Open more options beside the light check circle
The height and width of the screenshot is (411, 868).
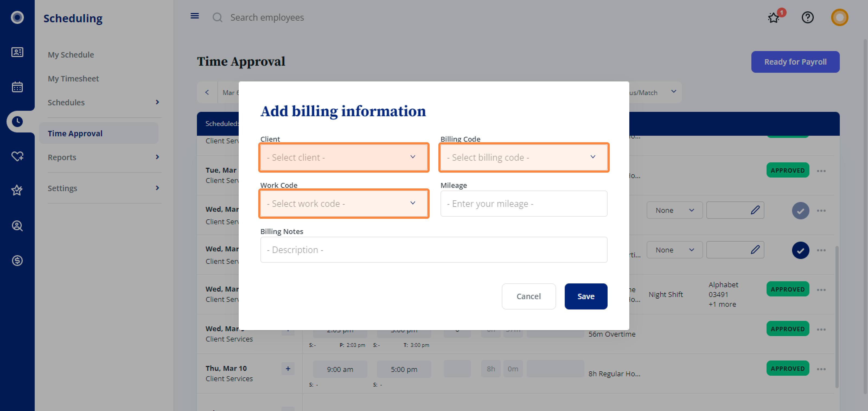[x=821, y=211]
